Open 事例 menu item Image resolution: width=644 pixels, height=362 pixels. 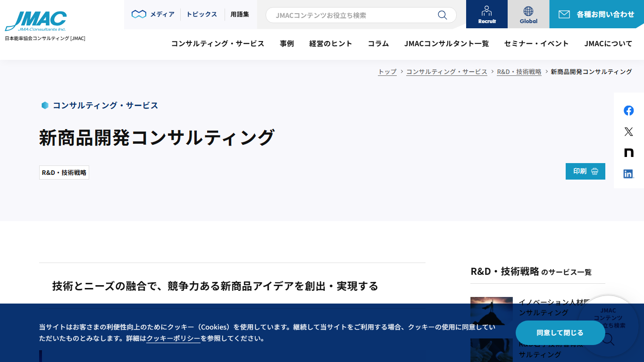point(287,43)
